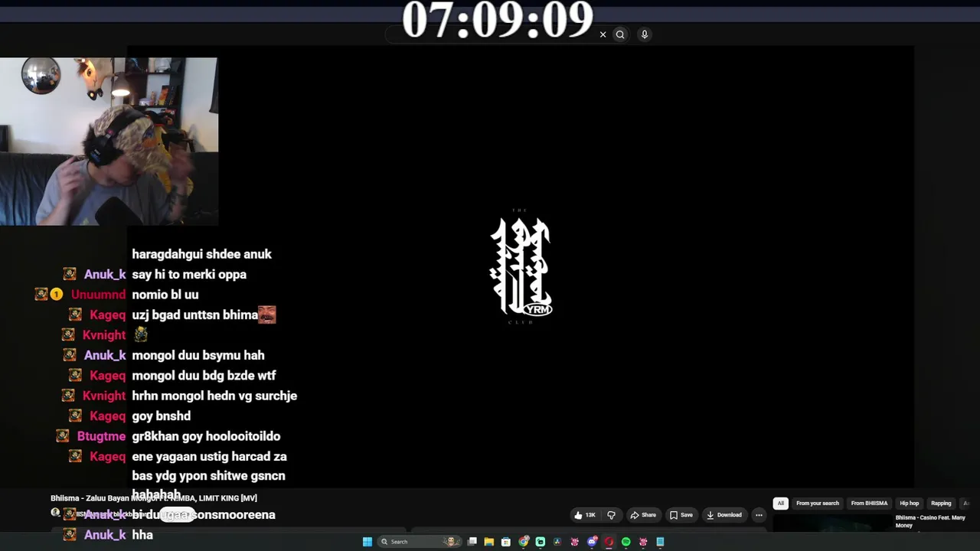Screen dimensions: 980x551
Task: Click the username Btugtme in chat
Action: point(101,436)
